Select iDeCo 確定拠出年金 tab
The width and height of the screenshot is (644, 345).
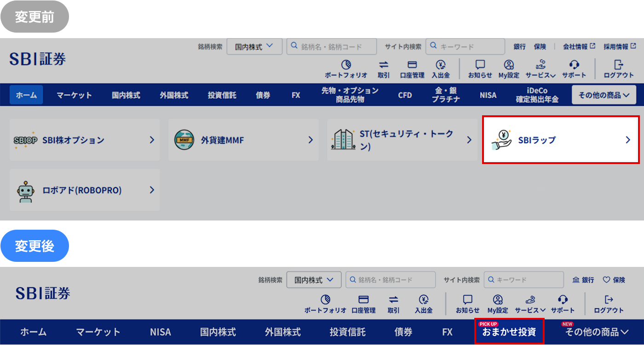pos(537,95)
